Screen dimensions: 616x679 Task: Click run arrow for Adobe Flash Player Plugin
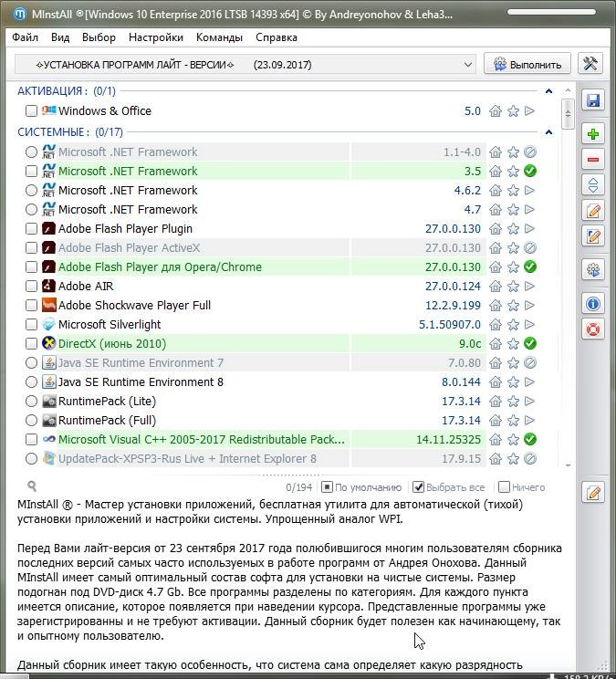tap(529, 229)
